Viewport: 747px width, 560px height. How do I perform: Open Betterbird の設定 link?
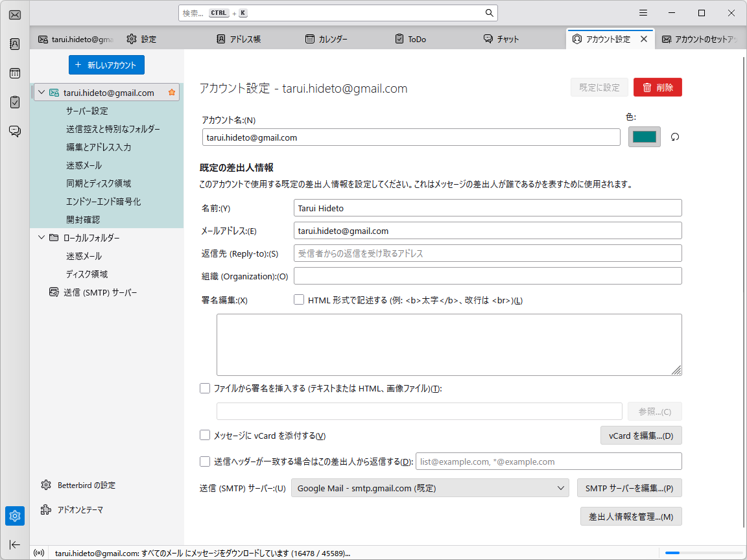pyautogui.click(x=86, y=485)
